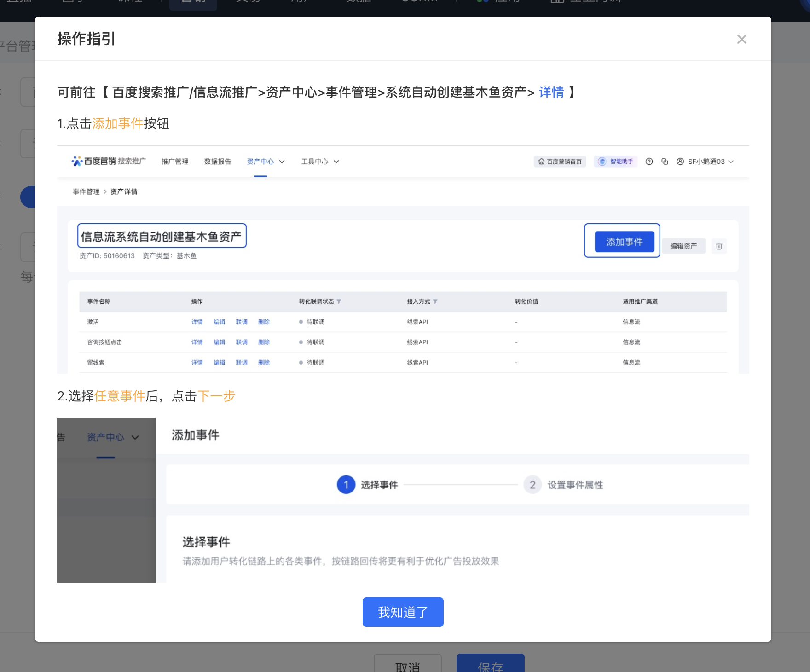
Task: Click 删除 in the 咨询按钮点击 row
Action: click(x=264, y=342)
